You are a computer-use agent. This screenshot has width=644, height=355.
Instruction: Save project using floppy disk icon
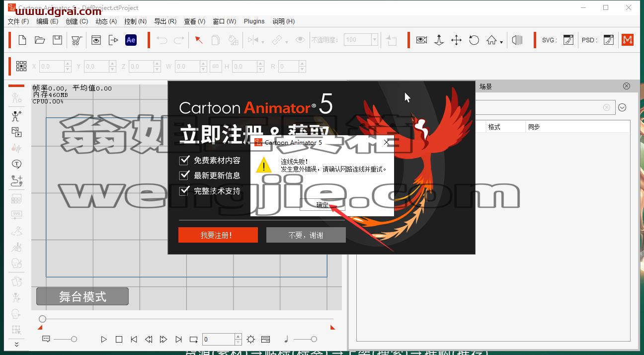click(58, 40)
